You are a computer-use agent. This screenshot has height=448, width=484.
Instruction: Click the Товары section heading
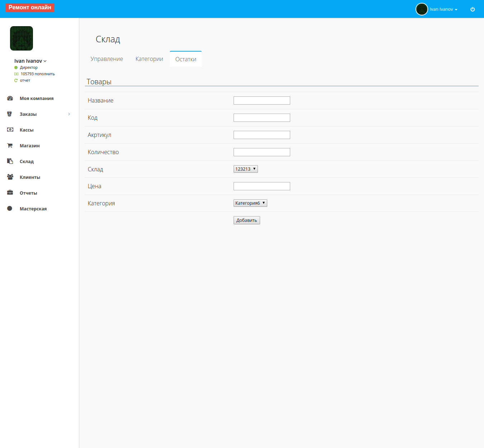point(99,82)
